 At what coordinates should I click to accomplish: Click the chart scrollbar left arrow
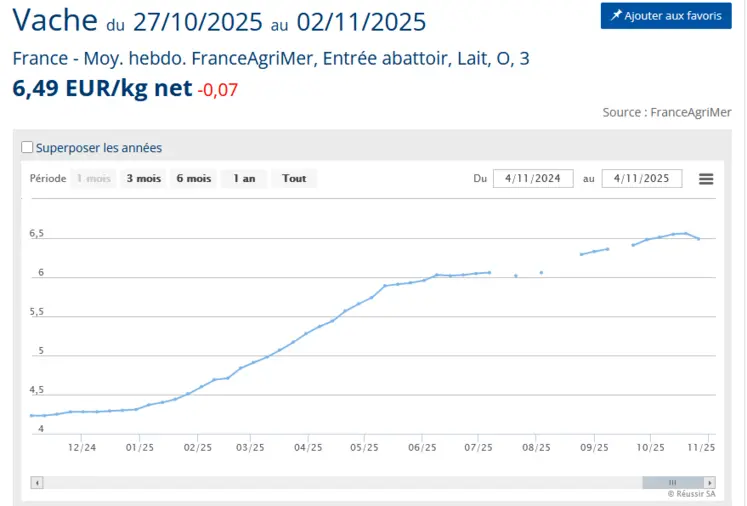click(x=37, y=482)
